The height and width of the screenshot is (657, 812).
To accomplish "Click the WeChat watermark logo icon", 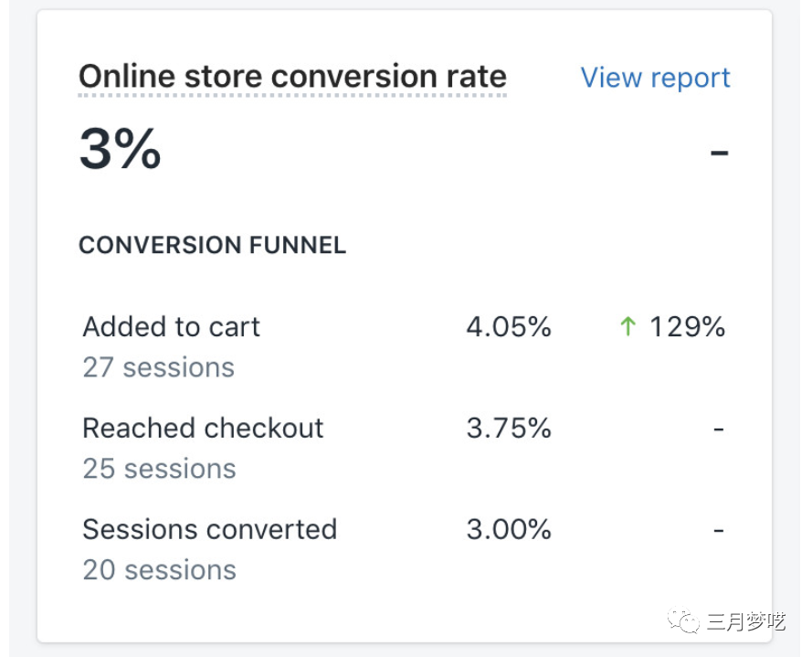I will coord(684,622).
